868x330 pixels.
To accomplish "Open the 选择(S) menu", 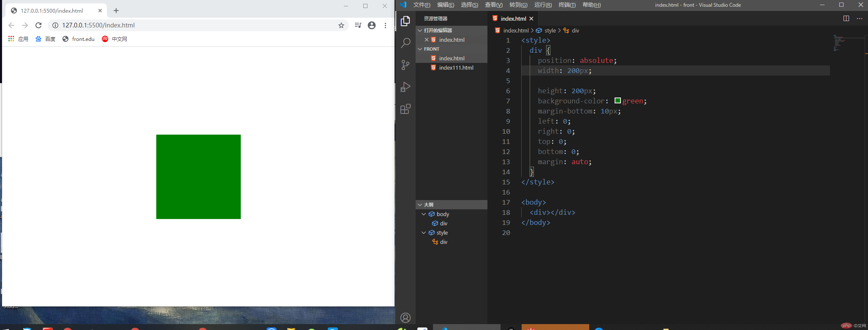I will click(469, 5).
